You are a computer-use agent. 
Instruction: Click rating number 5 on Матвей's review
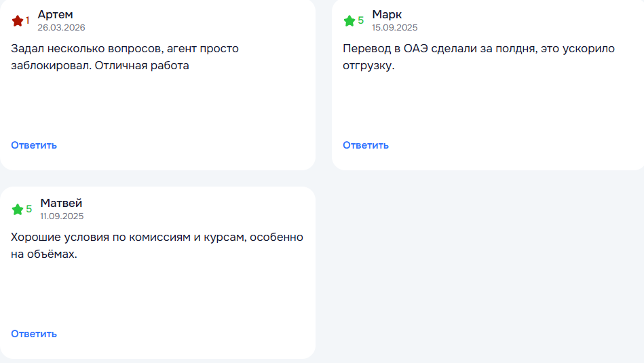click(29, 209)
